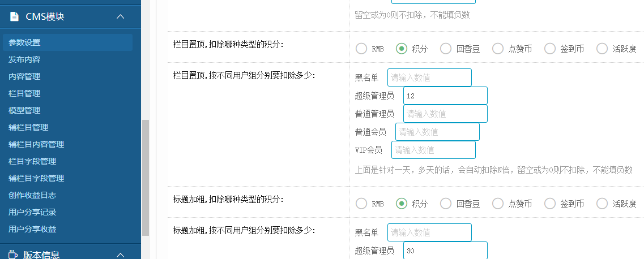Open 发布内容 menu item
Viewport: 644px width, 259px height.
pos(25,59)
